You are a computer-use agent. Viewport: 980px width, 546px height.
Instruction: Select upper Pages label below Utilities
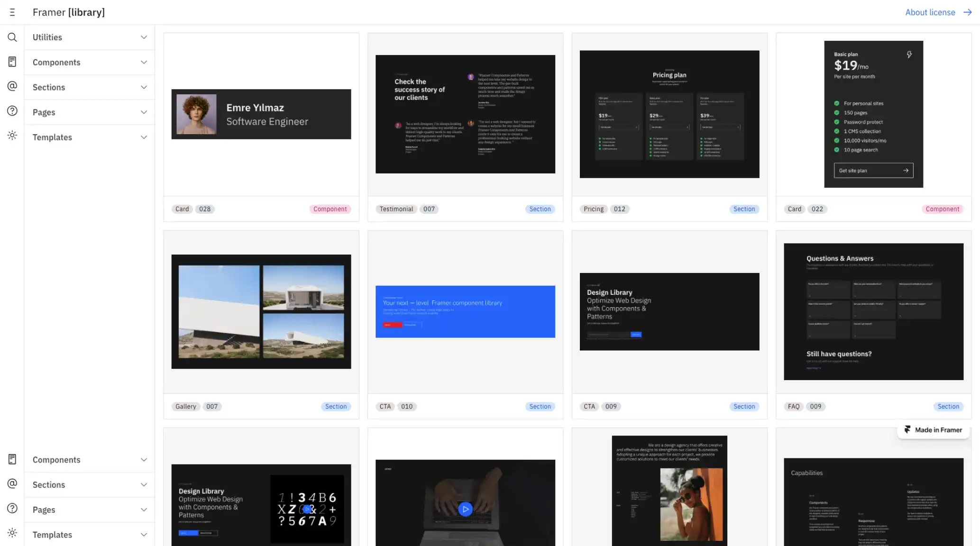44,112
